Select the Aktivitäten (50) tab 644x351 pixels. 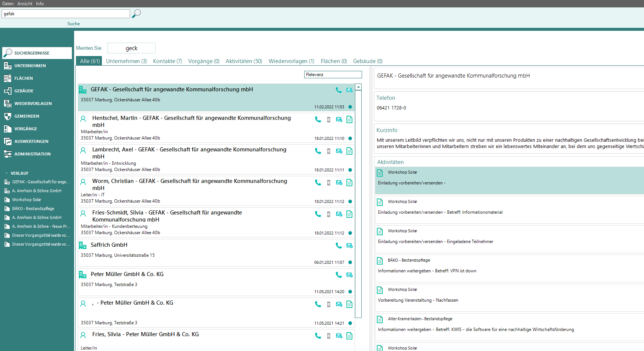coord(243,61)
